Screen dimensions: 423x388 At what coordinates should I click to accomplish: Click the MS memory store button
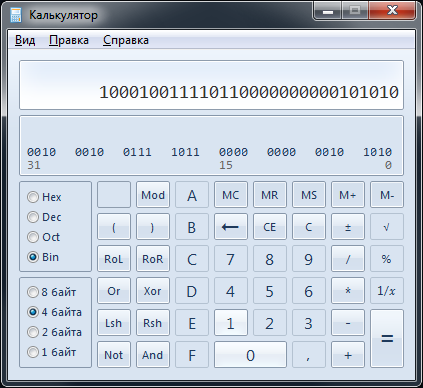[x=309, y=195]
